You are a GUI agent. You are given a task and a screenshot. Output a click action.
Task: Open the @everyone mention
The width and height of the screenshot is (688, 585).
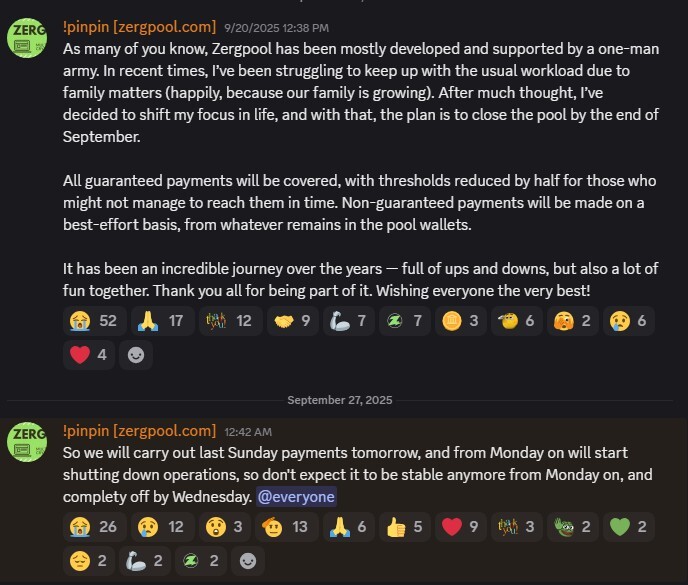point(295,497)
